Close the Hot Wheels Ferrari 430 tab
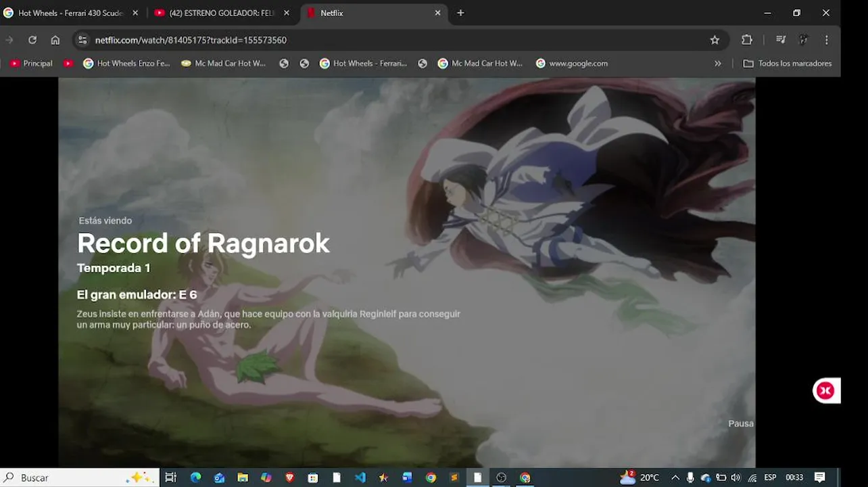The image size is (868, 487). (x=135, y=13)
